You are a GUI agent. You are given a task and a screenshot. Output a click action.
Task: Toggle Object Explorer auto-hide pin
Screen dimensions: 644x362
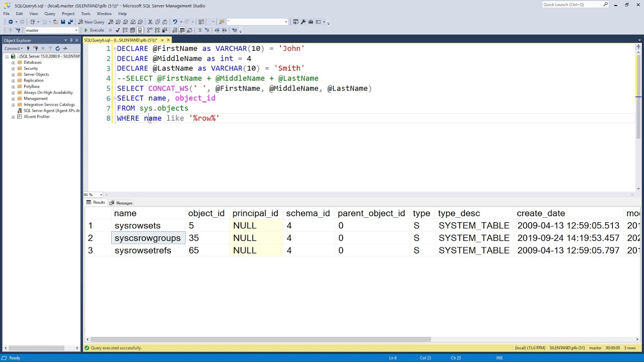pos(71,40)
